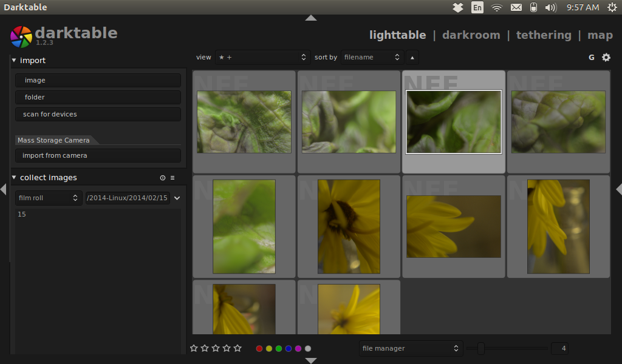Viewport: 622px width, 364px height.
Task: Set five-star rating with last star
Action: (x=238, y=348)
